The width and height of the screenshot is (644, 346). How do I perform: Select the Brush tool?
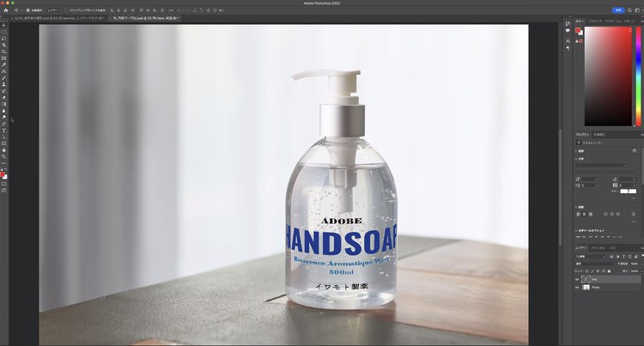(4, 77)
